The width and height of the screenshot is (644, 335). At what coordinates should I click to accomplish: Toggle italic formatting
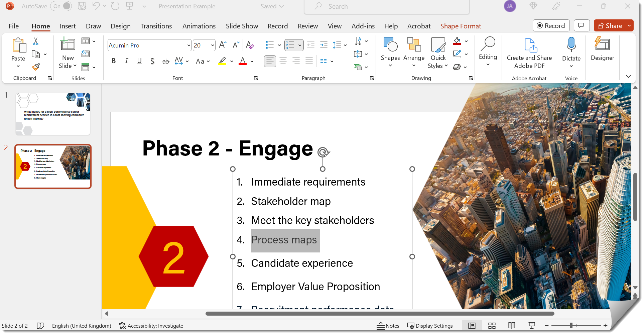click(x=126, y=61)
